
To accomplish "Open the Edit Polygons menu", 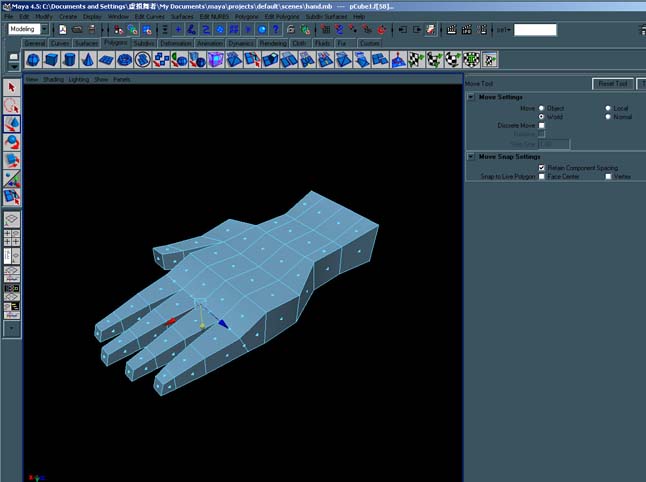I will (x=282, y=16).
